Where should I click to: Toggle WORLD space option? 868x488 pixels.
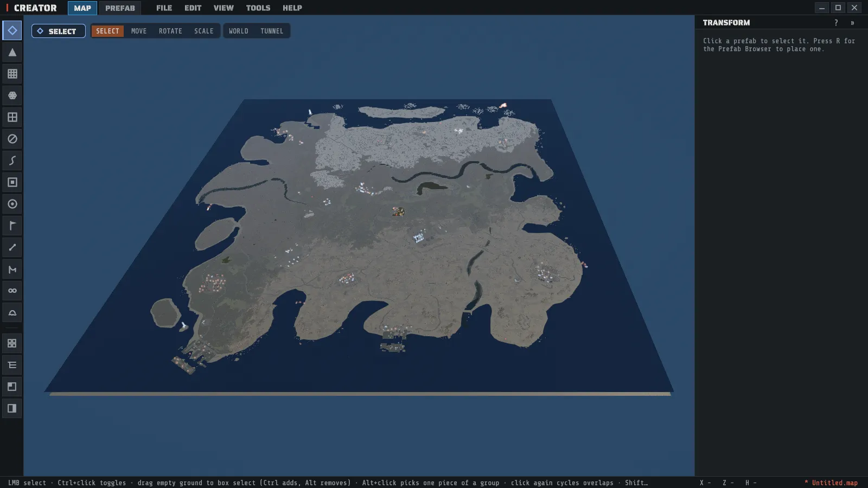239,31
